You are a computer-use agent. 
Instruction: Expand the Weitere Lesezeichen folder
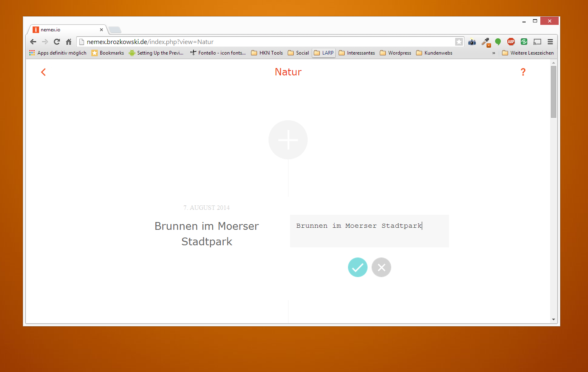tap(528, 53)
